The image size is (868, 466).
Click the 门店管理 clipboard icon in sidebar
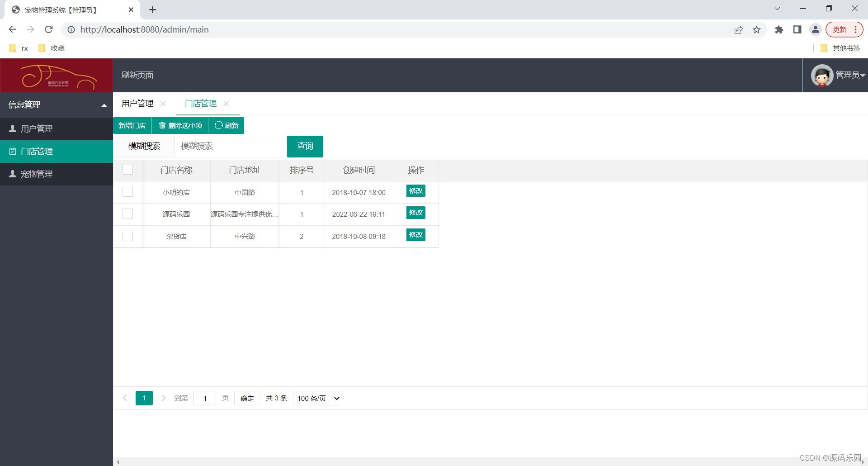point(12,151)
